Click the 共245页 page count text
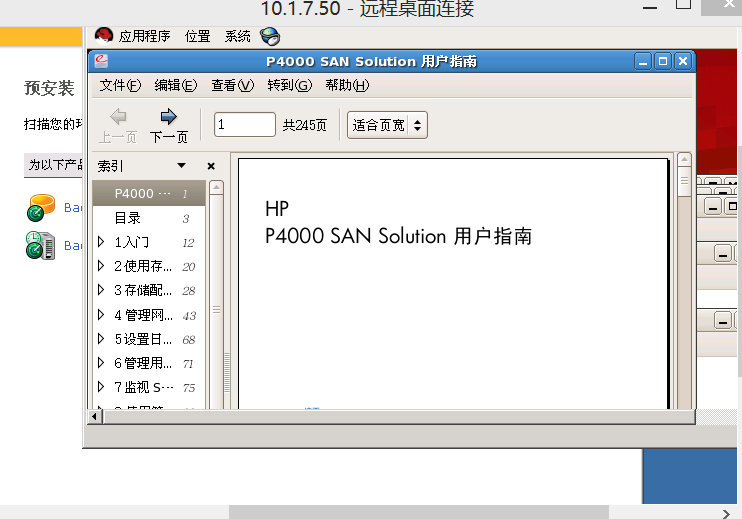The height and width of the screenshot is (519, 742). pyautogui.click(x=305, y=125)
